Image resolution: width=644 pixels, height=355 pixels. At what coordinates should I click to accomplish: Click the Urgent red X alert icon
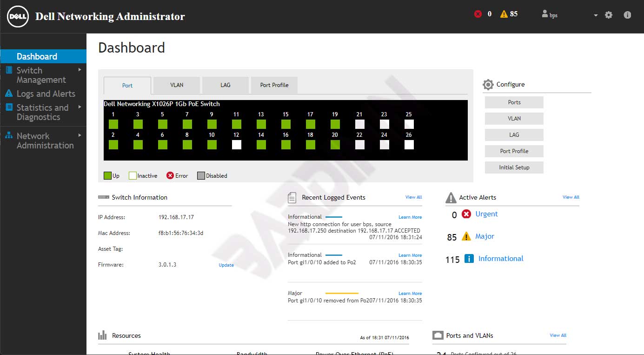tap(466, 214)
